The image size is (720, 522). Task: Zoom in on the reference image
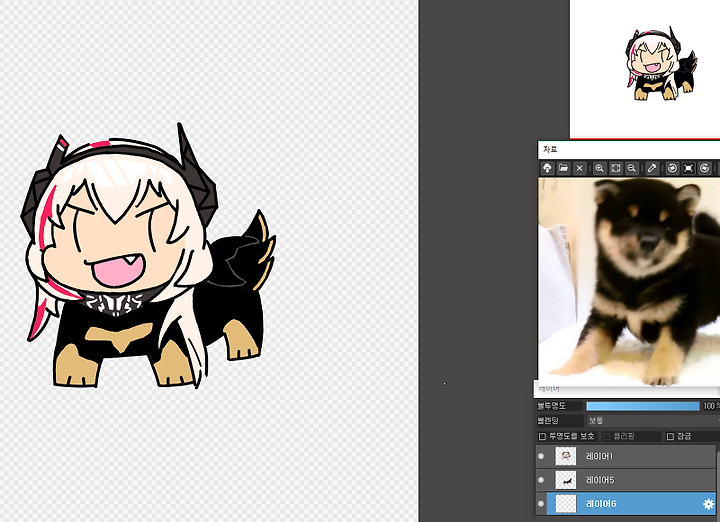tap(599, 168)
